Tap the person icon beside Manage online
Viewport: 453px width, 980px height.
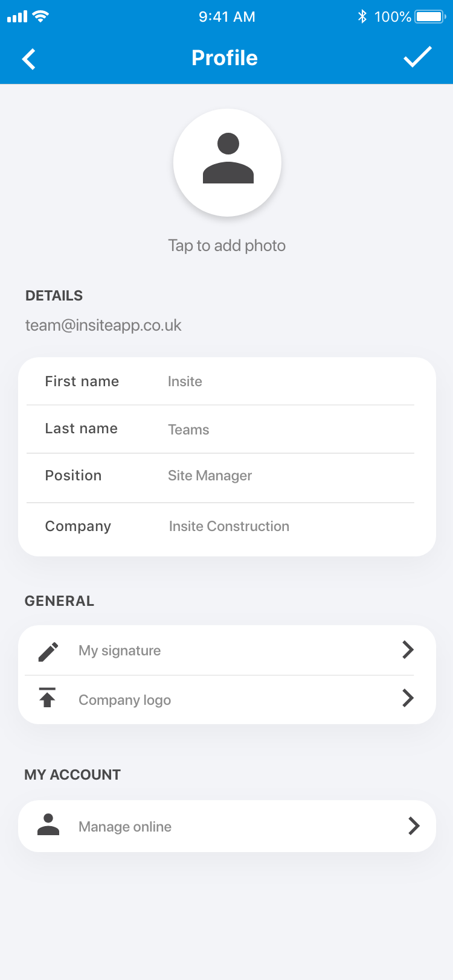pyautogui.click(x=48, y=825)
